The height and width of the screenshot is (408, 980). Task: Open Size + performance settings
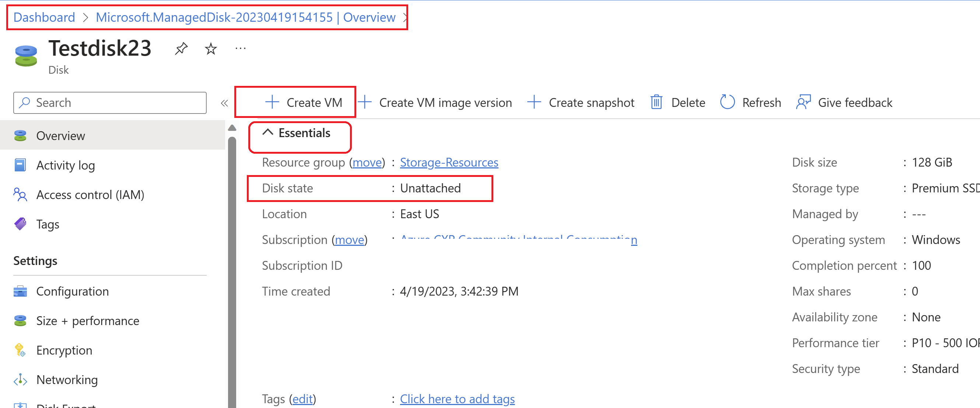pyautogui.click(x=113, y=320)
